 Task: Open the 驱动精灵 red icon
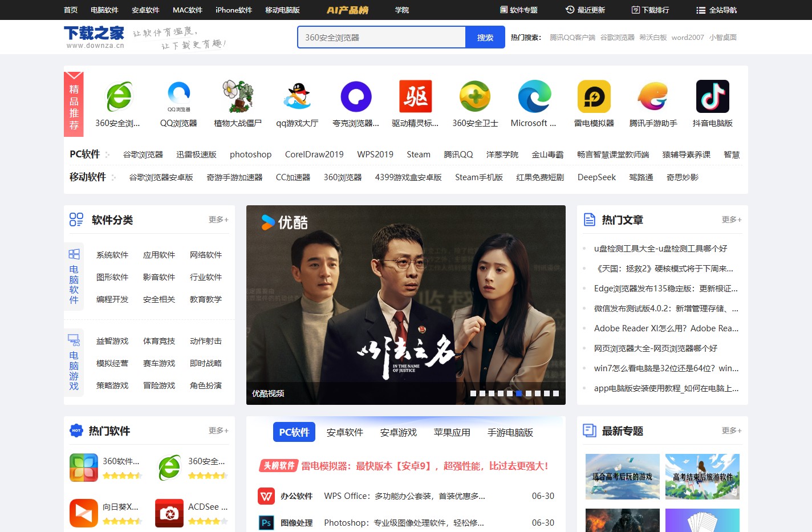[416, 96]
